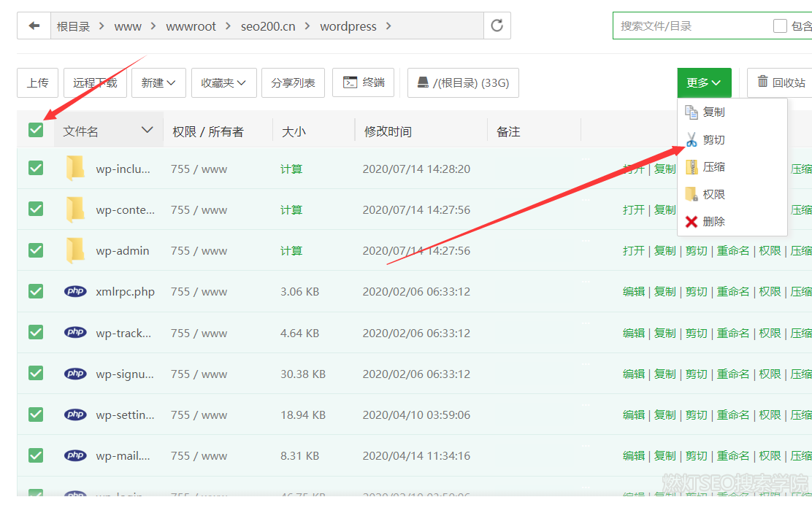The image size is (812, 505).
Task: Click the 上传 button
Action: point(37,82)
